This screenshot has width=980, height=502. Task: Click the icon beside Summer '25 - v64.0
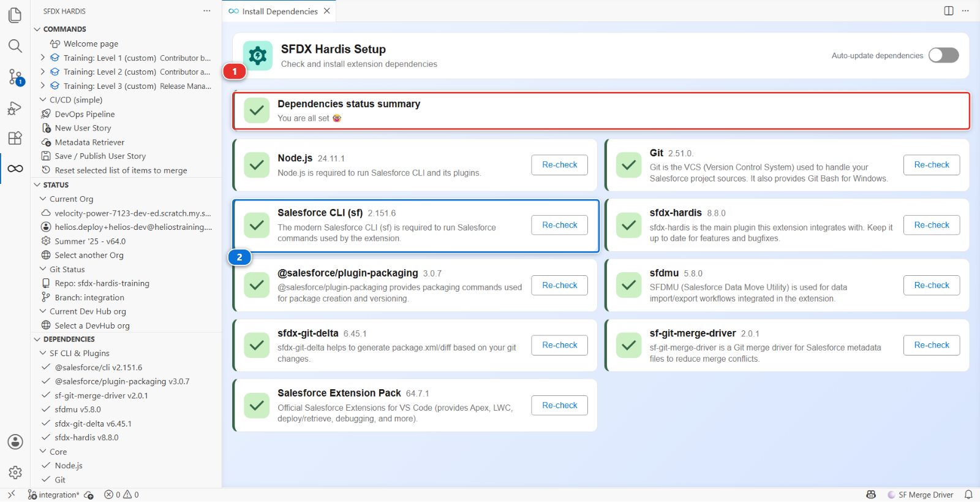[x=46, y=241]
